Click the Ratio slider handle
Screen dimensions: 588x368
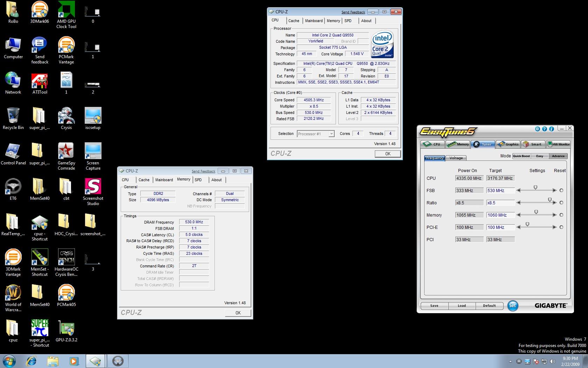[550, 200]
